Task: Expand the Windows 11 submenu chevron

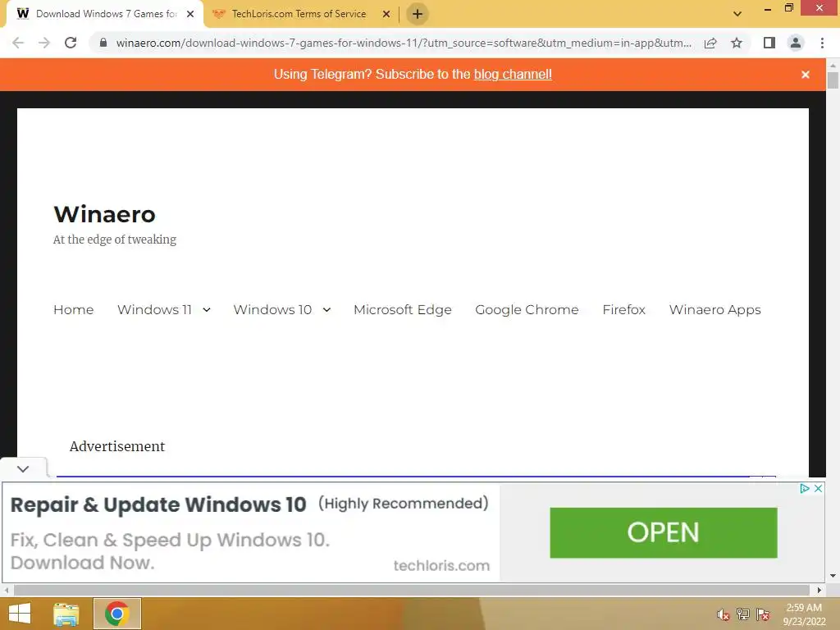Action: click(207, 309)
